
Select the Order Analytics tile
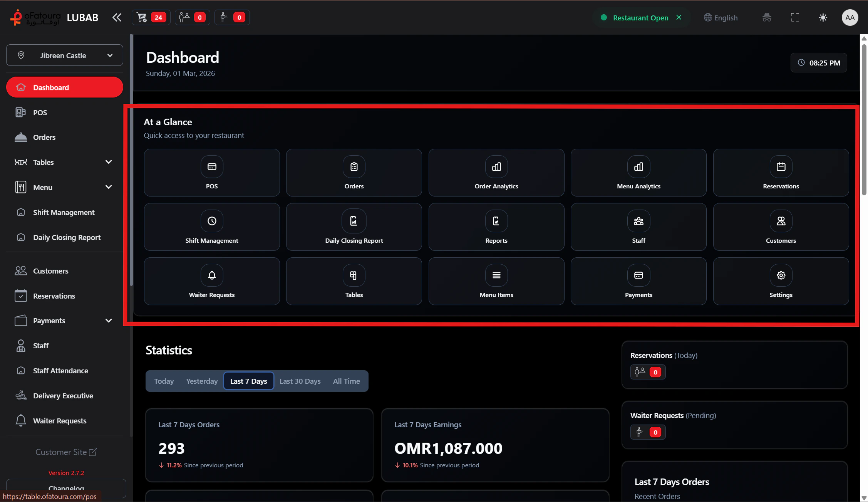click(496, 172)
